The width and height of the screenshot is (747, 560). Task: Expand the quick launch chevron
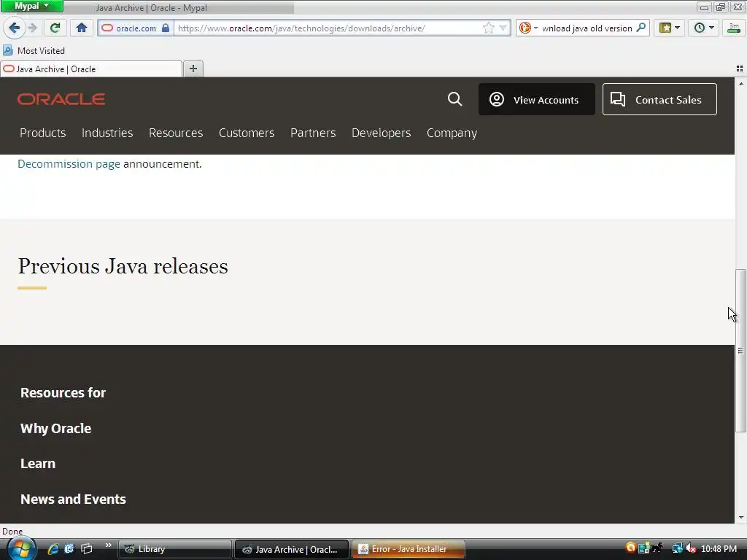pos(108,545)
